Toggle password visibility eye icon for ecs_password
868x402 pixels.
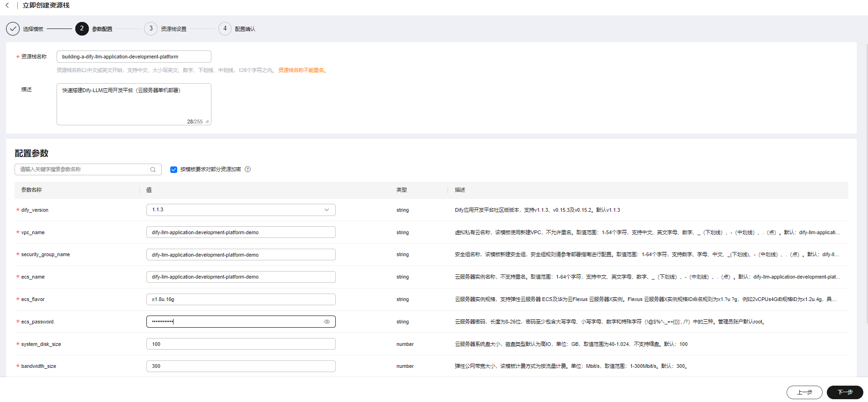point(327,322)
